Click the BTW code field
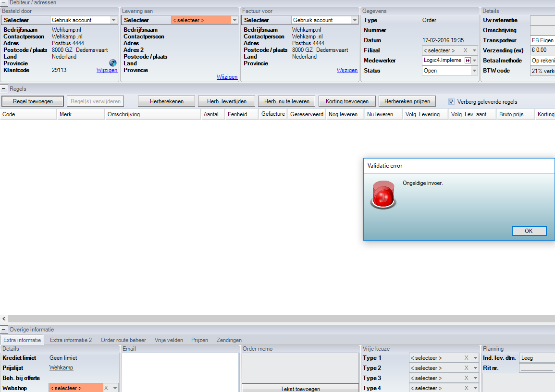 (x=542, y=71)
